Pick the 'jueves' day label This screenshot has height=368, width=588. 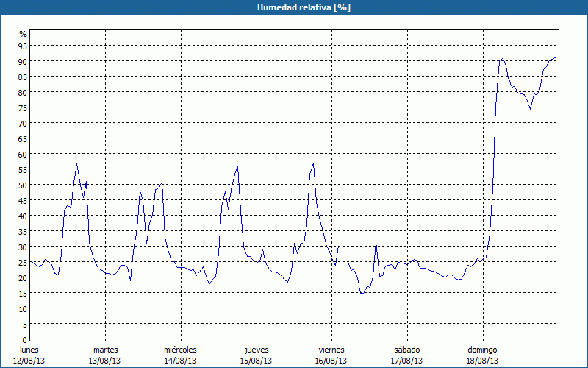[256, 350]
